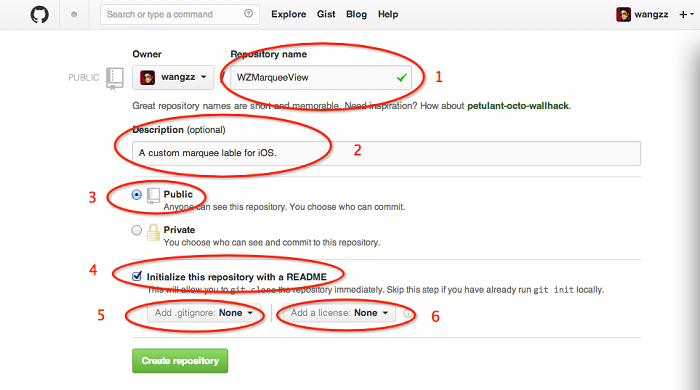Image resolution: width=700 pixels, height=390 pixels.
Task: Select the Public radio button
Action: [x=137, y=195]
